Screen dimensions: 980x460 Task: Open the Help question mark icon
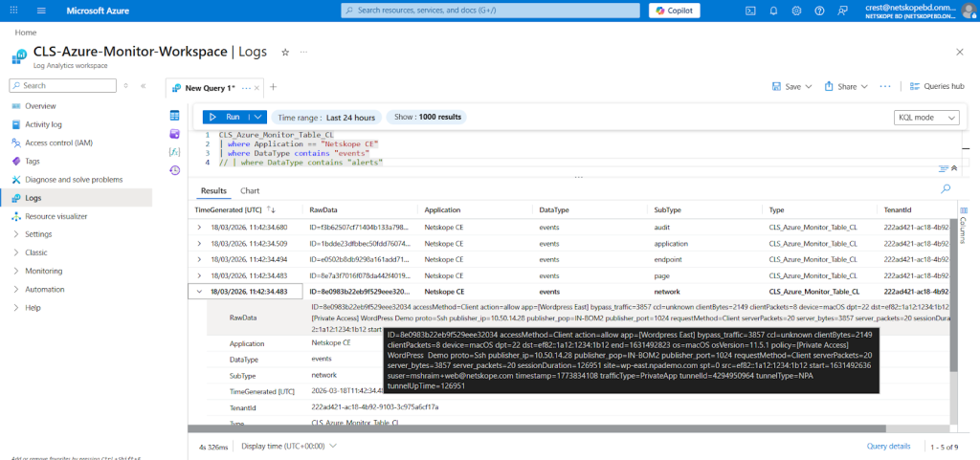(819, 11)
